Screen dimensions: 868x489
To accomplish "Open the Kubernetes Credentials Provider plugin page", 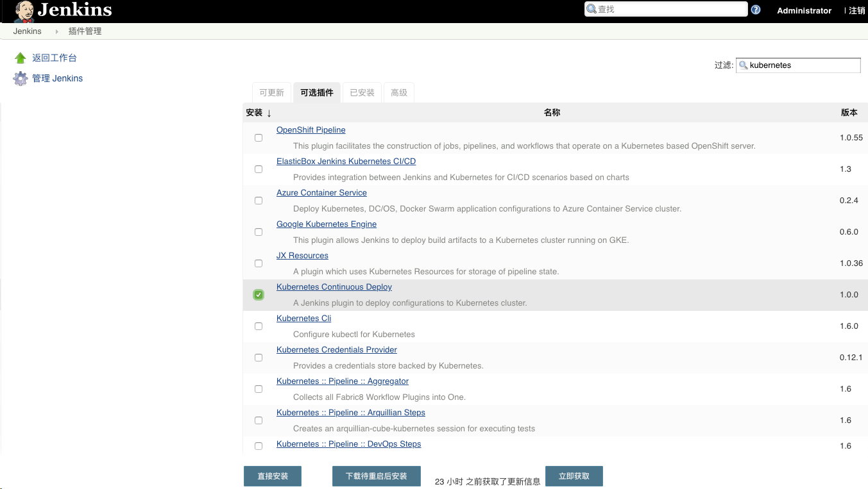I will click(336, 349).
